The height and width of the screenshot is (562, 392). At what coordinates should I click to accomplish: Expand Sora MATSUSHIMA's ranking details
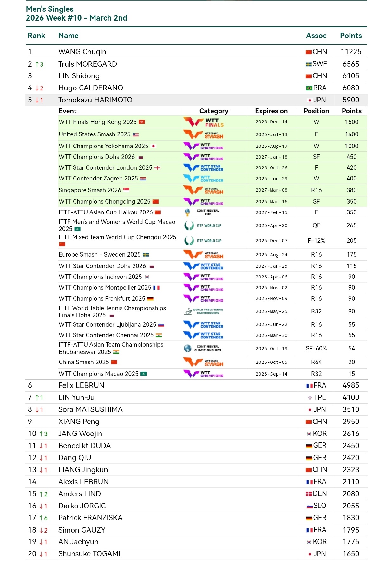point(196,410)
